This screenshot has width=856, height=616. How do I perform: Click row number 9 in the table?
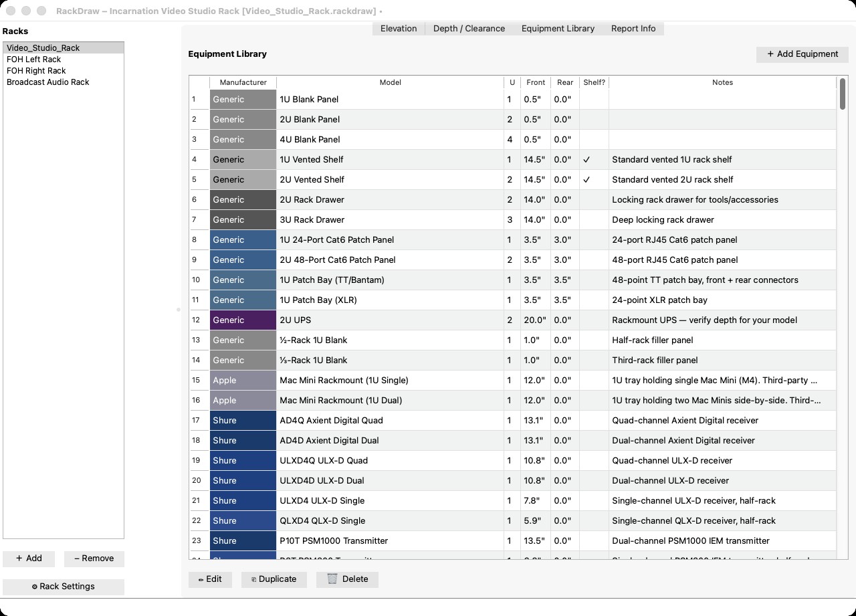coord(199,260)
